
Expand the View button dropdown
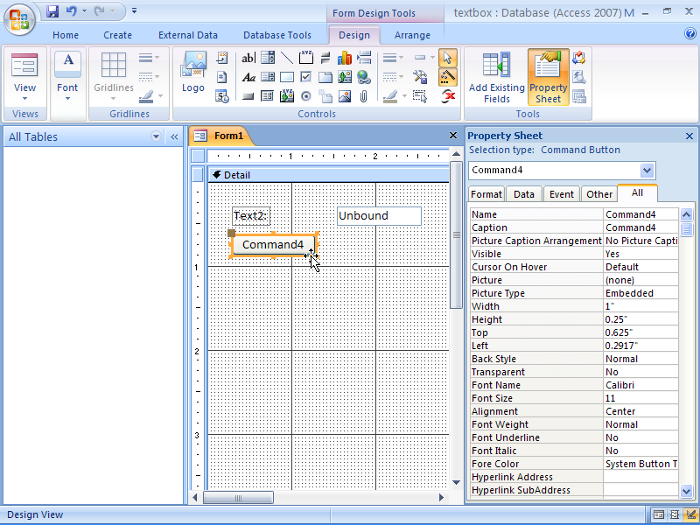(x=25, y=99)
